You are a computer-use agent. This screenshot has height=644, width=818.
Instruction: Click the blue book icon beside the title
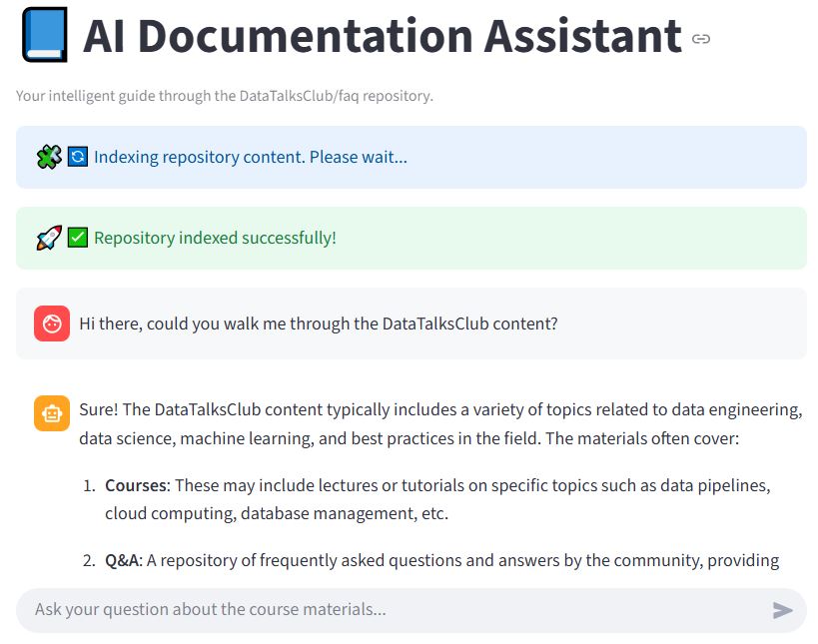pyautogui.click(x=43, y=36)
